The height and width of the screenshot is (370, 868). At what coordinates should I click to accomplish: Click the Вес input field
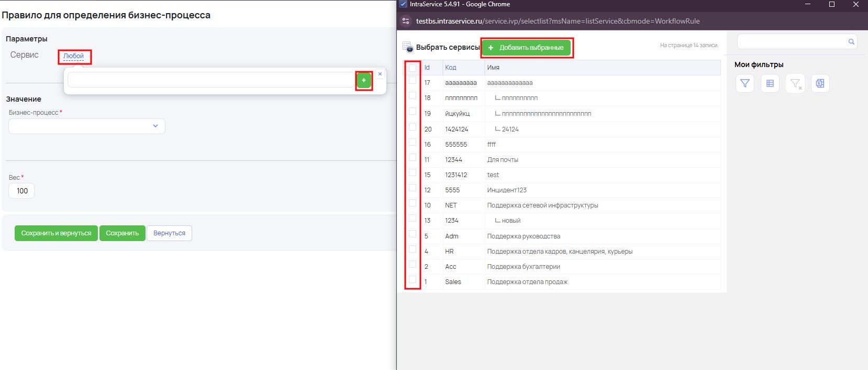point(22,191)
